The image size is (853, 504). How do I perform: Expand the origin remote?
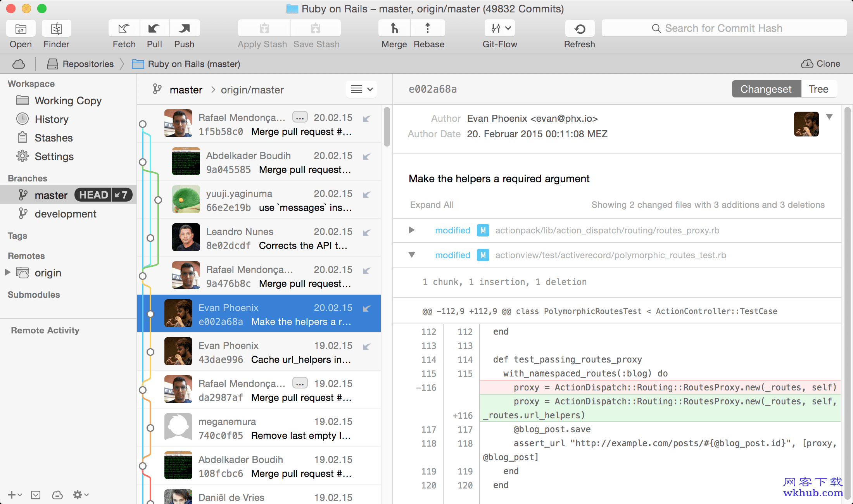[7, 272]
